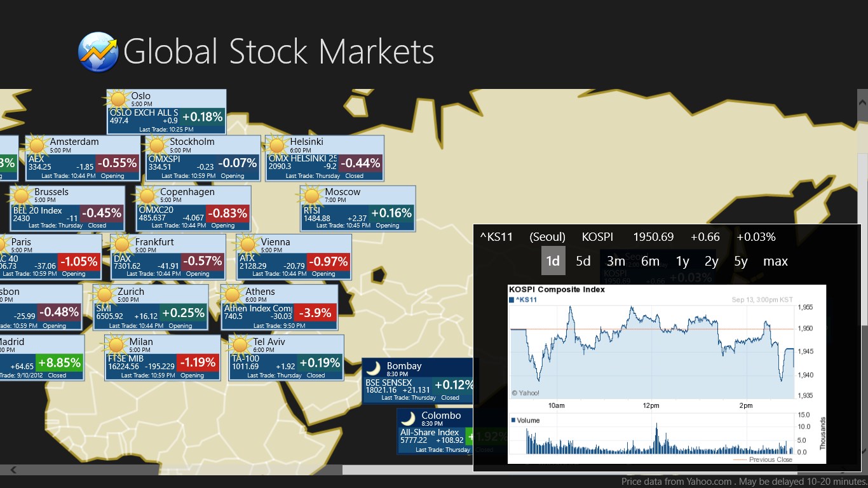
Task: Show the 5y chart range
Action: click(741, 261)
